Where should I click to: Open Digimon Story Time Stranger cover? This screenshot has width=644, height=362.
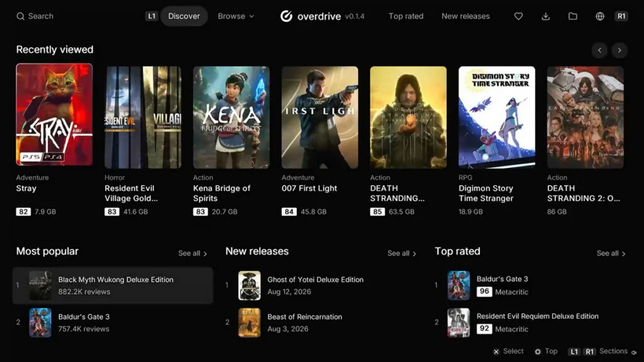pyautogui.click(x=497, y=118)
